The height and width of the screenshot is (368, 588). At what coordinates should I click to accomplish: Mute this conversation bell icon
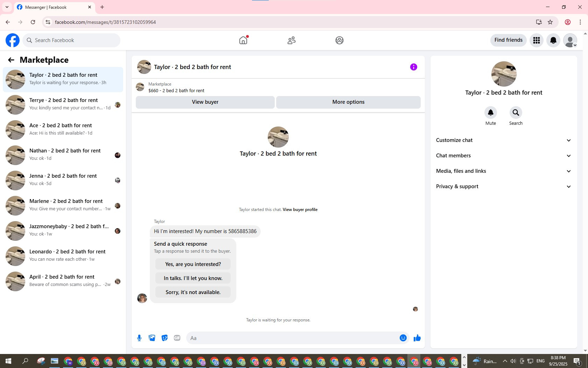point(491,113)
